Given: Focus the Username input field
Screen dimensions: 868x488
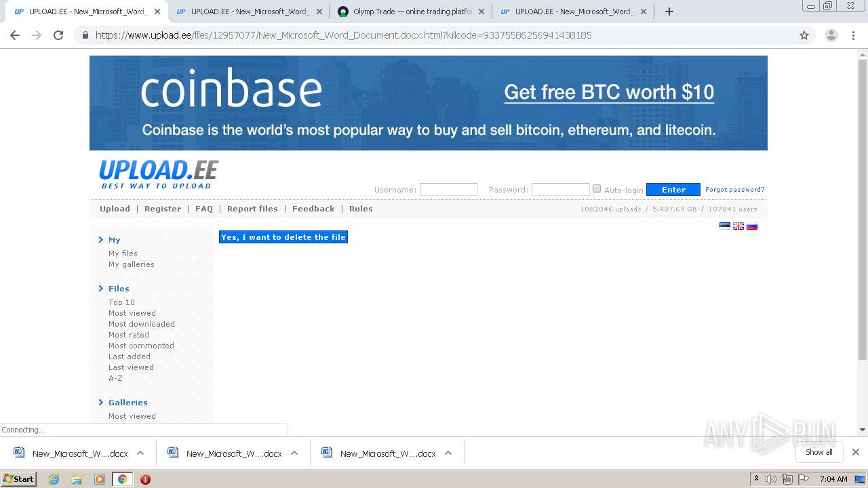Looking at the screenshot, I should pyautogui.click(x=449, y=190).
